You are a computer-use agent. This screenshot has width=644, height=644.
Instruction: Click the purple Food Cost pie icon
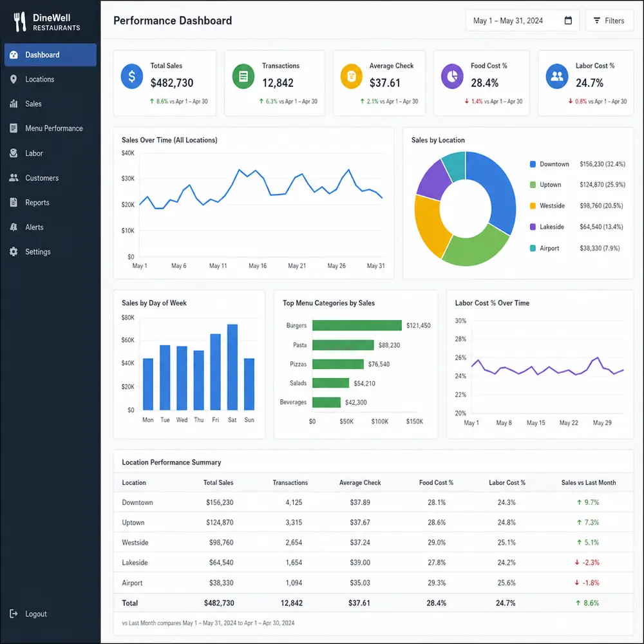(452, 77)
